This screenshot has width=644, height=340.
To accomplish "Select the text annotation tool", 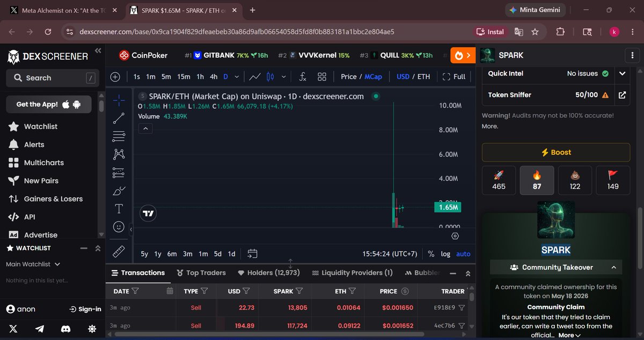I will [119, 209].
